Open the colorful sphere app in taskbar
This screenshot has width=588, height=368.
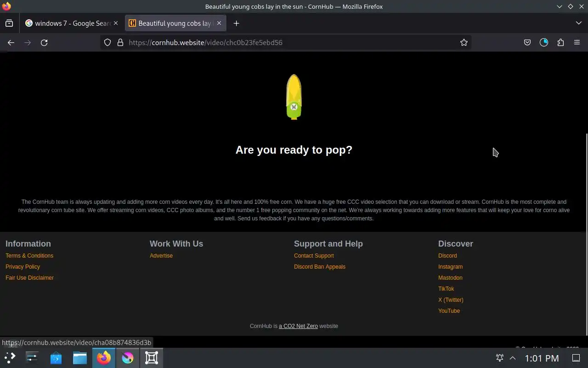(128, 357)
